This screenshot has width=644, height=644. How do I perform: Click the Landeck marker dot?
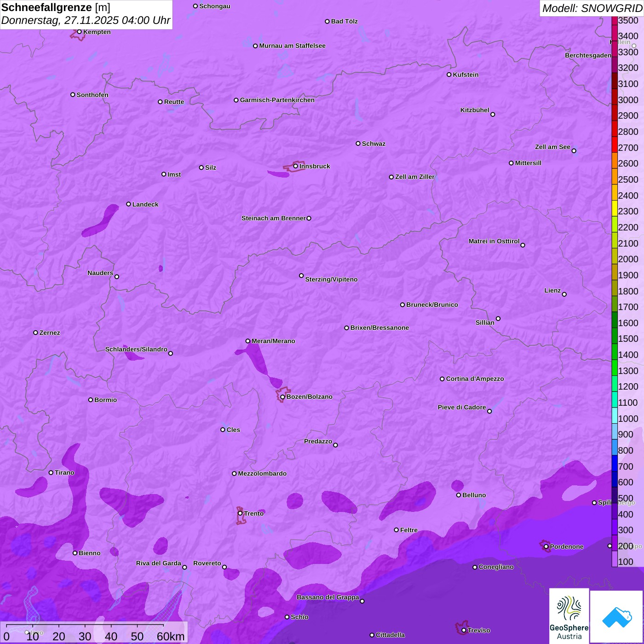click(x=128, y=204)
